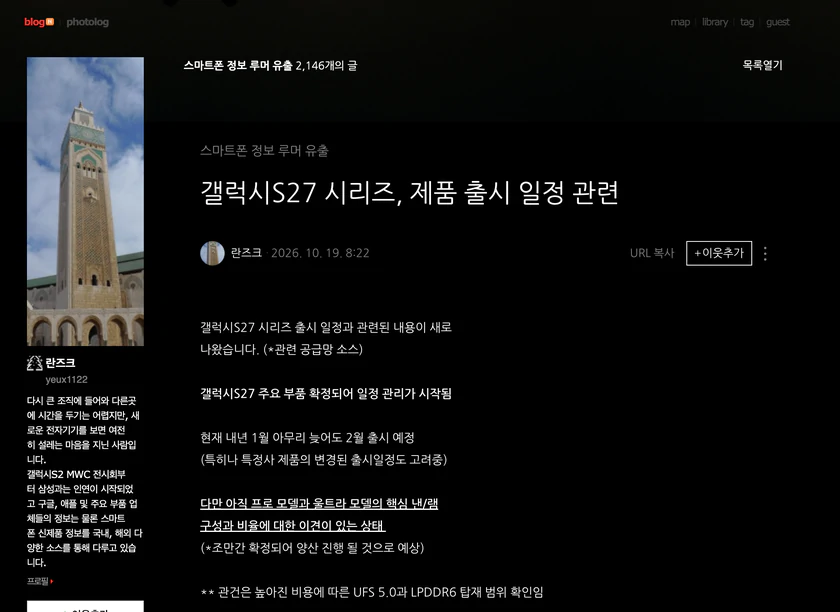Copy the post link via URL 복사
The height and width of the screenshot is (612, 840).
pyautogui.click(x=652, y=253)
